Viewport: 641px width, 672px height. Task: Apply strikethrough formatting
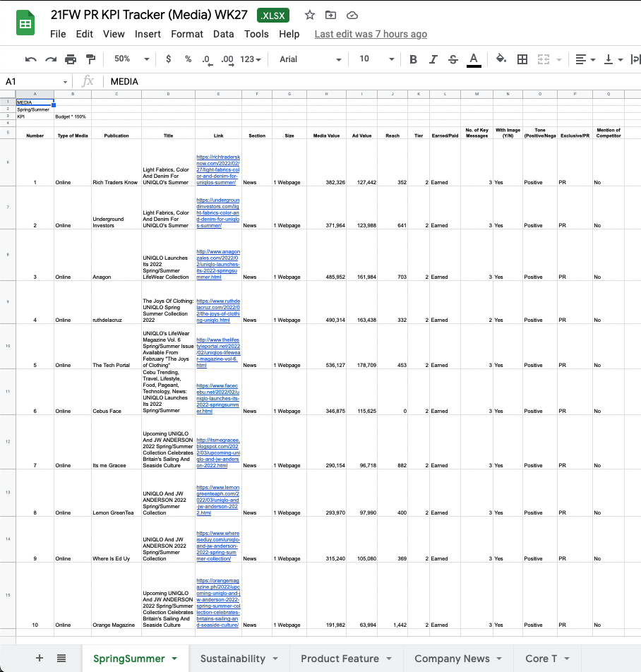453,59
